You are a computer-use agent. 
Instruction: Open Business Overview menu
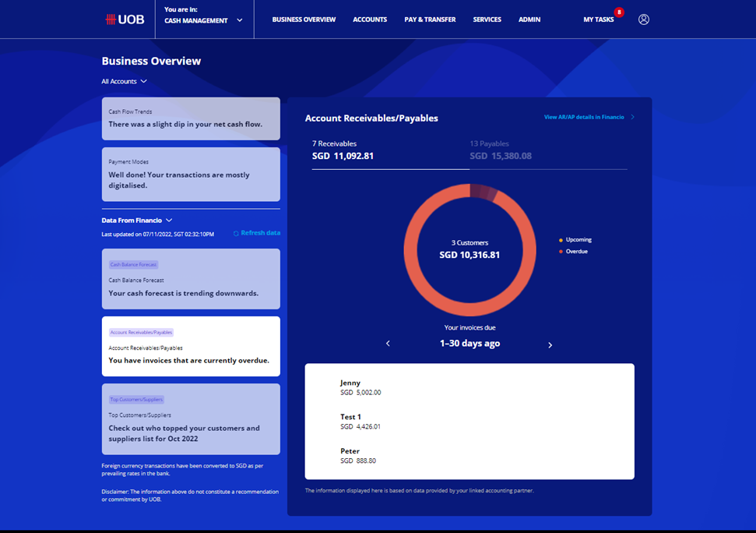point(304,19)
